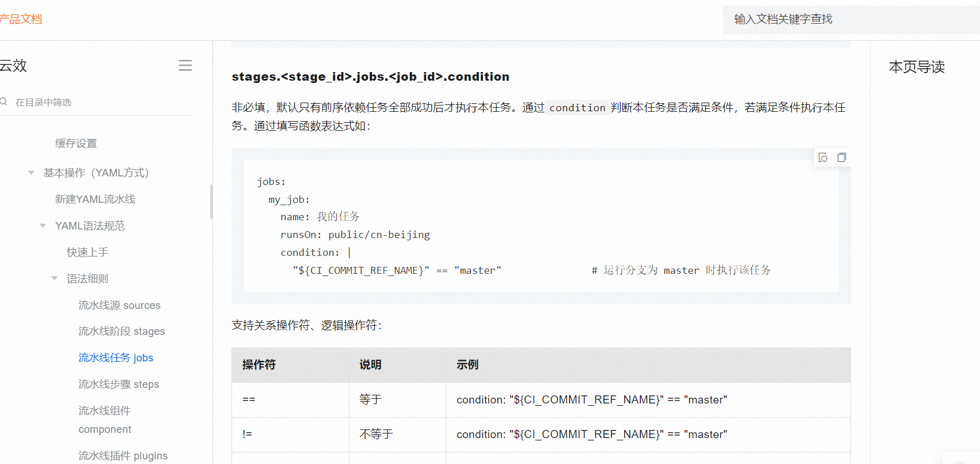Open 流水线源 sources page
This screenshot has height=464, width=980.
point(119,305)
